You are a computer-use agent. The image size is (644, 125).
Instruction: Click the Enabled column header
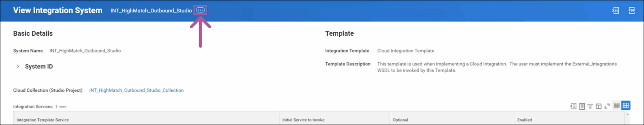coord(525,120)
